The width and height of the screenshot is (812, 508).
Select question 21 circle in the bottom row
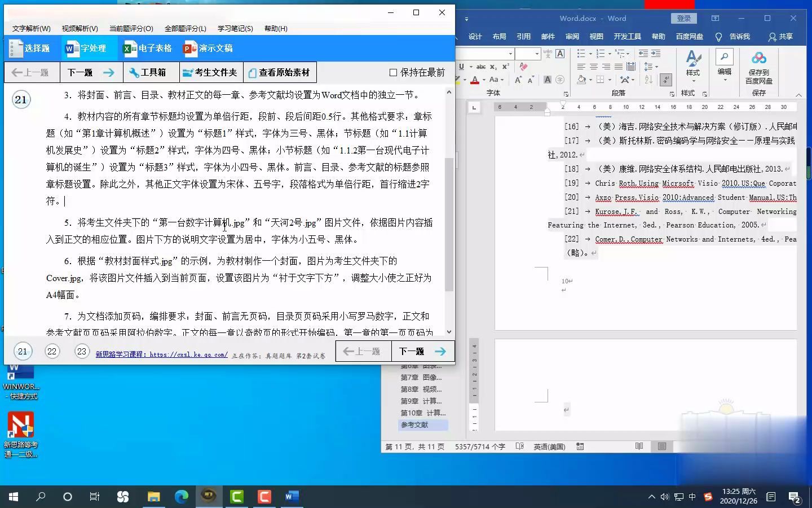coord(23,351)
